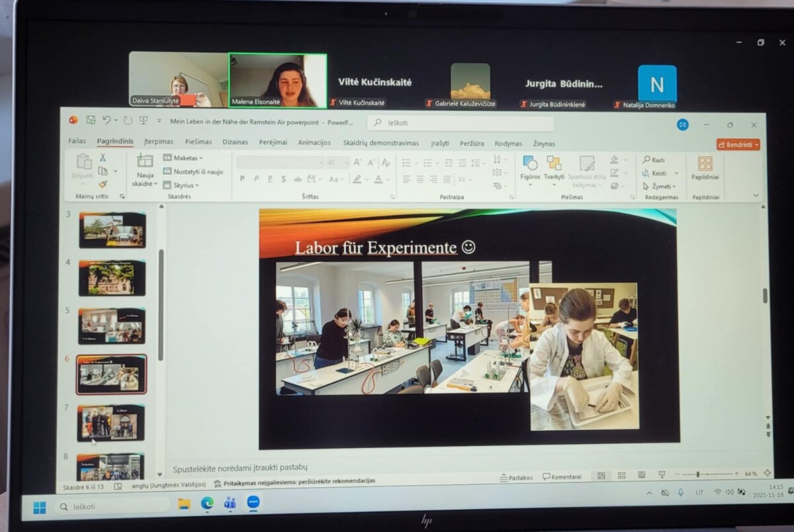Open the Įterpimas tab
The height and width of the screenshot is (532, 794).
pyautogui.click(x=159, y=142)
